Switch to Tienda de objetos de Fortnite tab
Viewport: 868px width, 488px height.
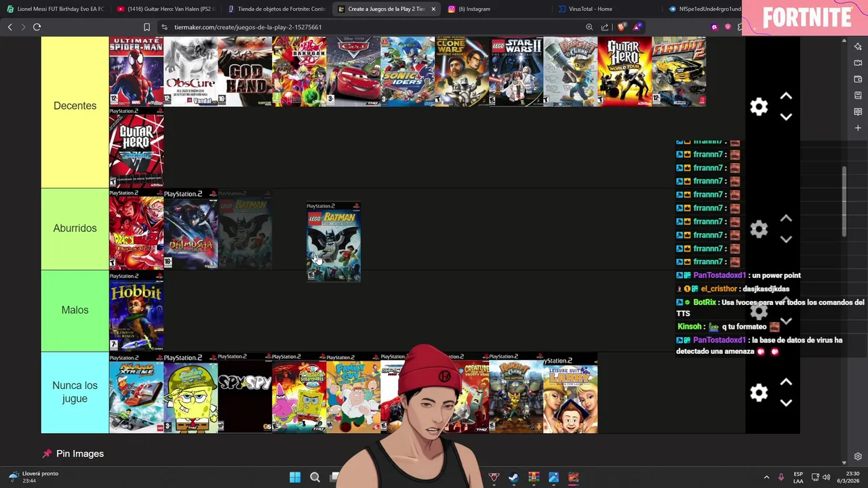coord(276,9)
